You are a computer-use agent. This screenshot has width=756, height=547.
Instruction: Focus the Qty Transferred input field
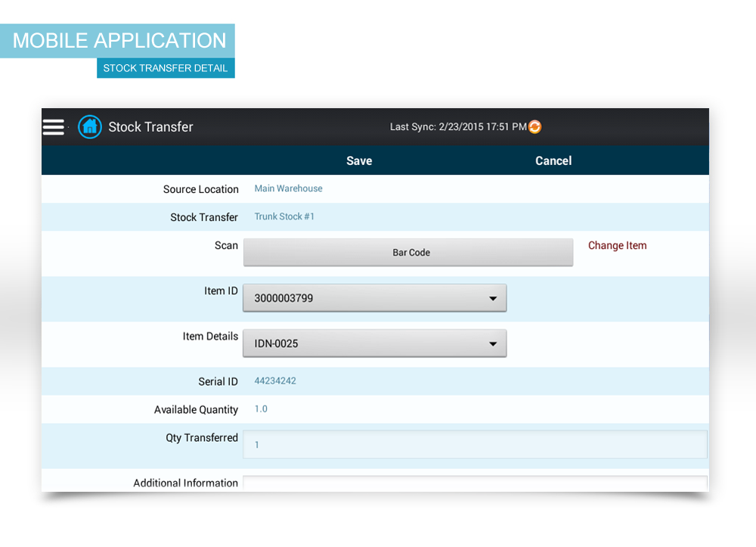click(475, 445)
